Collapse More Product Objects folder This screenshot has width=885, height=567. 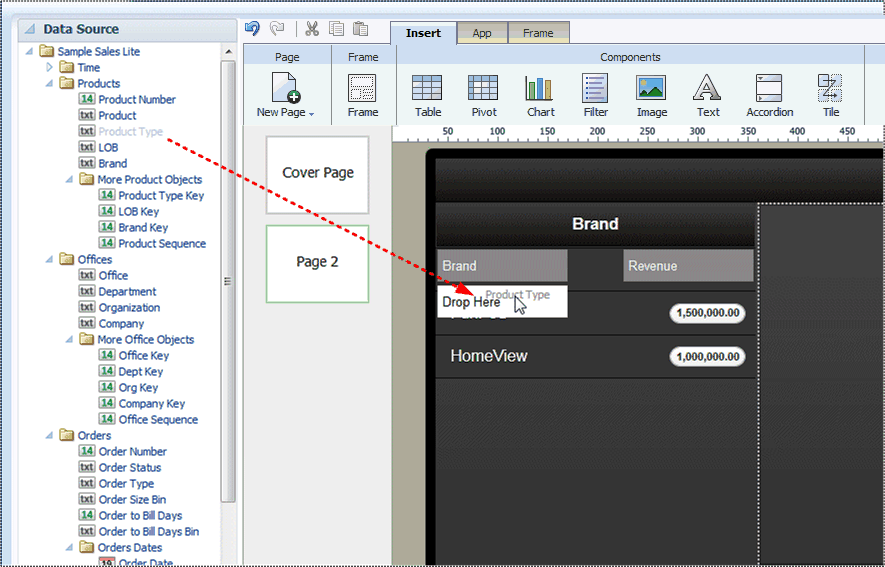click(69, 179)
